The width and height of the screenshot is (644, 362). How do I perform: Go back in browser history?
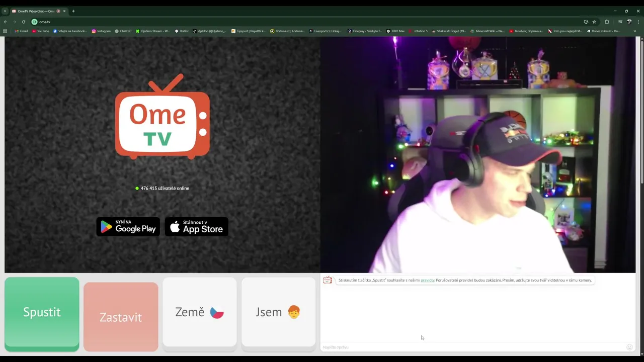[6, 22]
